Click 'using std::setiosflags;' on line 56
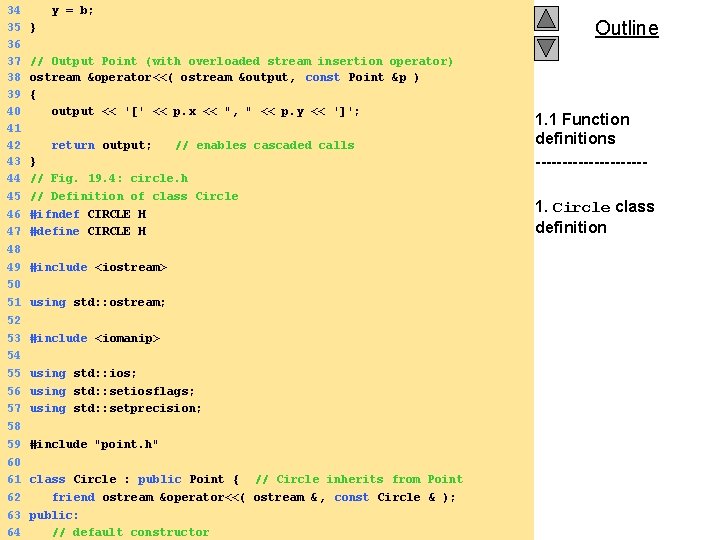This screenshot has width=720, height=540. point(112,391)
